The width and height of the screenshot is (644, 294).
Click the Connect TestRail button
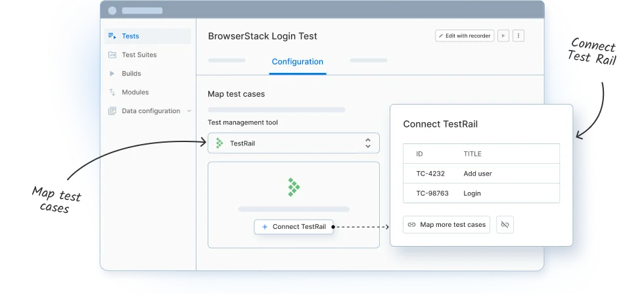tap(294, 227)
